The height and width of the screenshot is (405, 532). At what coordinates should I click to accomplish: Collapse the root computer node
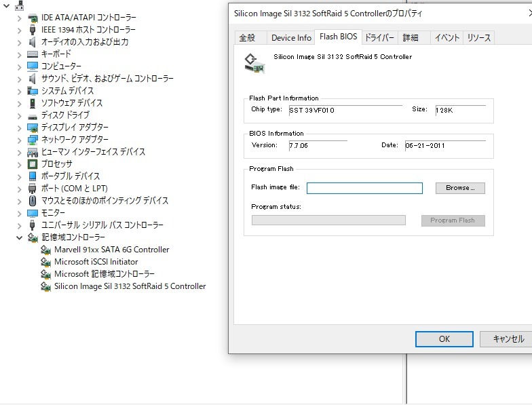pos(7,5)
